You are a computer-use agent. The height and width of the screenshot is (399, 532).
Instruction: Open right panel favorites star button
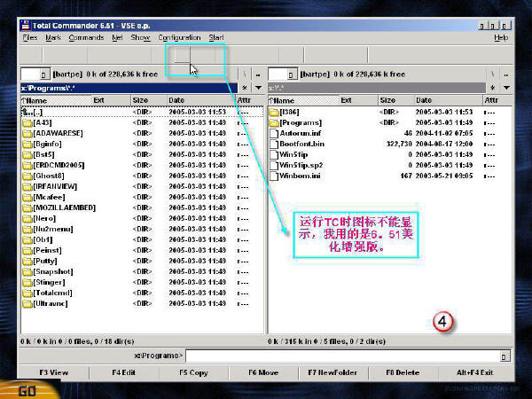pos(493,88)
